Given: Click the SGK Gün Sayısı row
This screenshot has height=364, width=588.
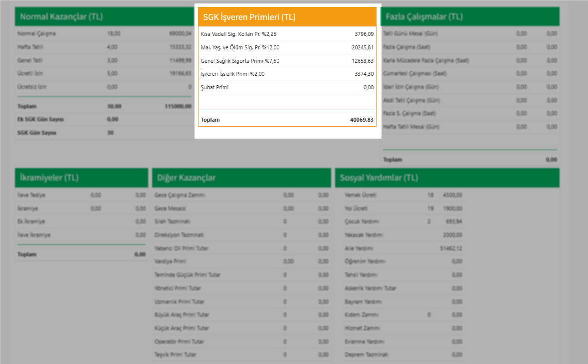Looking at the screenshot, I should pyautogui.click(x=104, y=133).
